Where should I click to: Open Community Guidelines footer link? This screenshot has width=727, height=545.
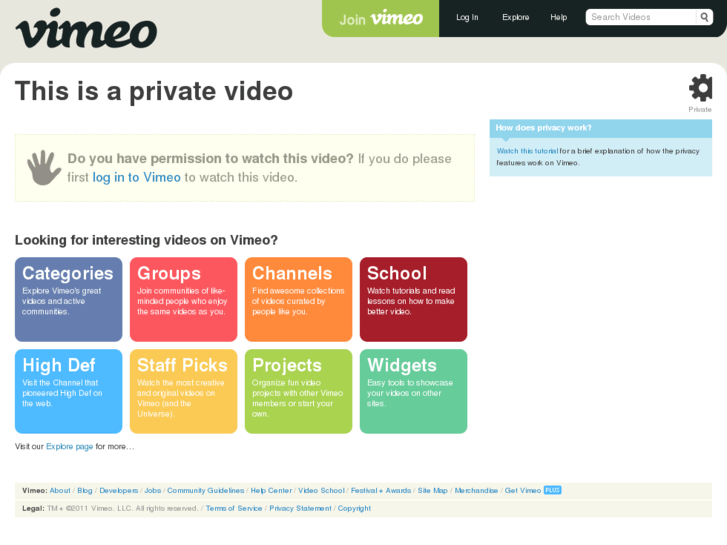click(x=205, y=490)
